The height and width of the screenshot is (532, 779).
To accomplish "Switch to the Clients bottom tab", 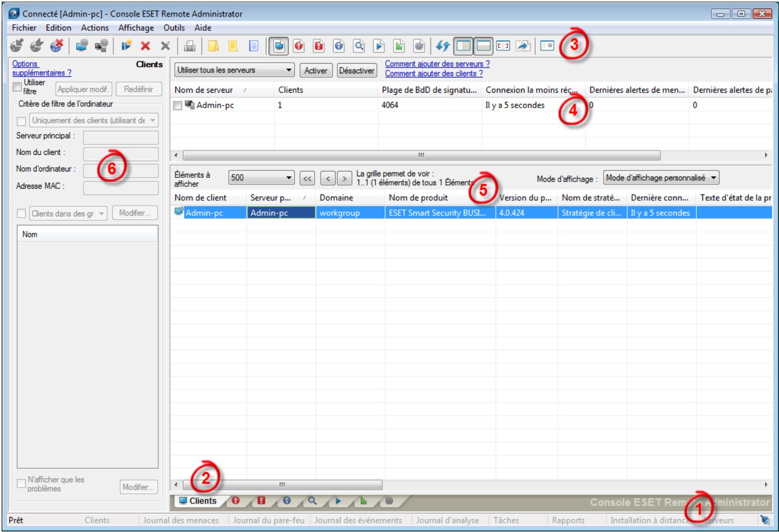I will [198, 501].
